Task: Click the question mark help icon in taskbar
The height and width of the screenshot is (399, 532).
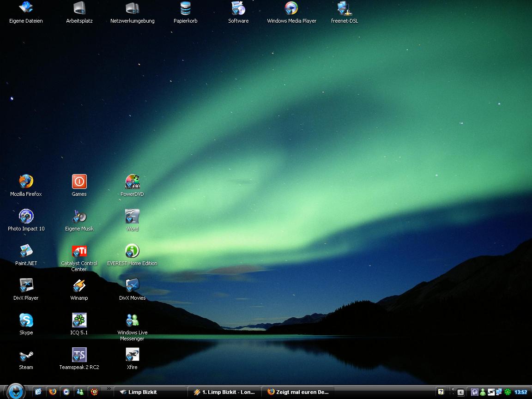Action: 441,392
